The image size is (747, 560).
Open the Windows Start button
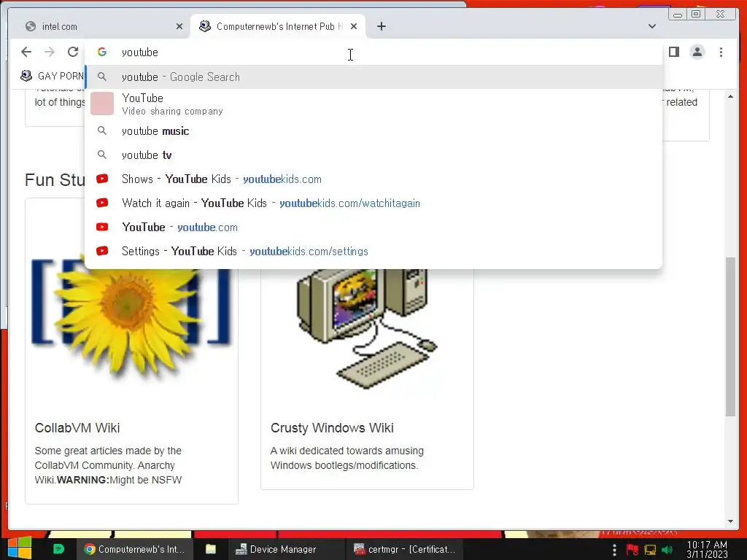19,548
